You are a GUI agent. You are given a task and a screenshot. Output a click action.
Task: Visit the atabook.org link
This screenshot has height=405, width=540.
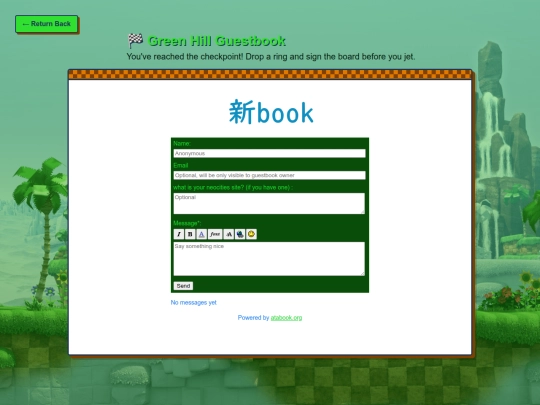tap(286, 318)
